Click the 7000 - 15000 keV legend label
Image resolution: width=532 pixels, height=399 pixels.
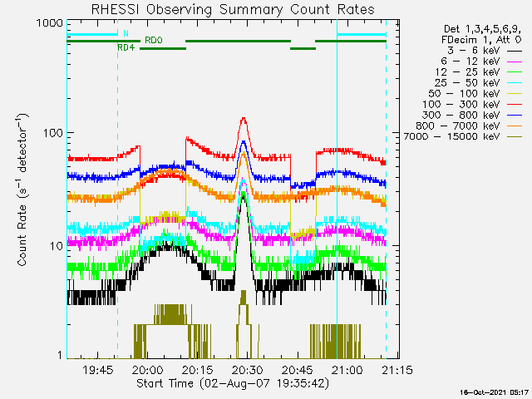click(x=451, y=136)
